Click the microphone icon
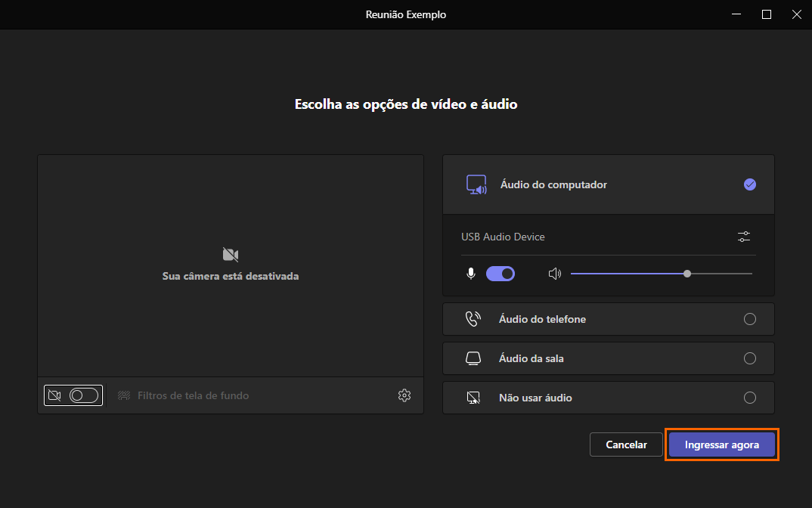Viewport: 812px width, 508px height. click(471, 274)
